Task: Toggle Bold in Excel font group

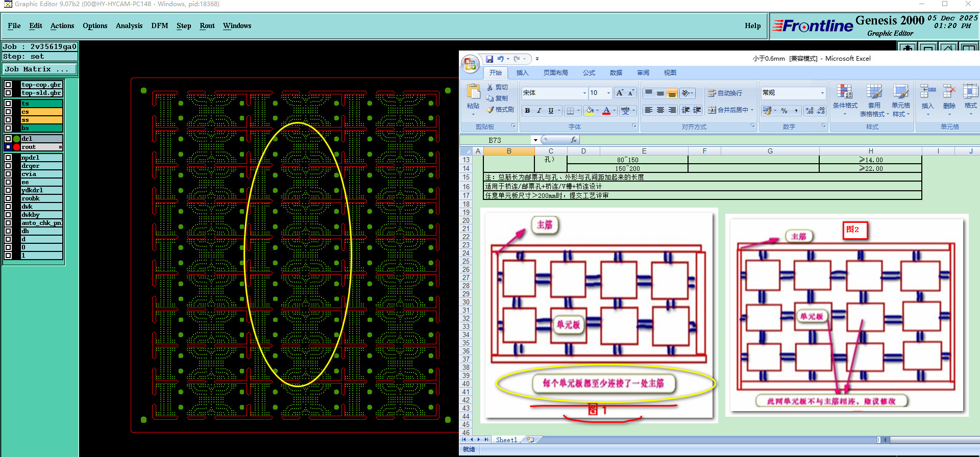Action: 527,111
